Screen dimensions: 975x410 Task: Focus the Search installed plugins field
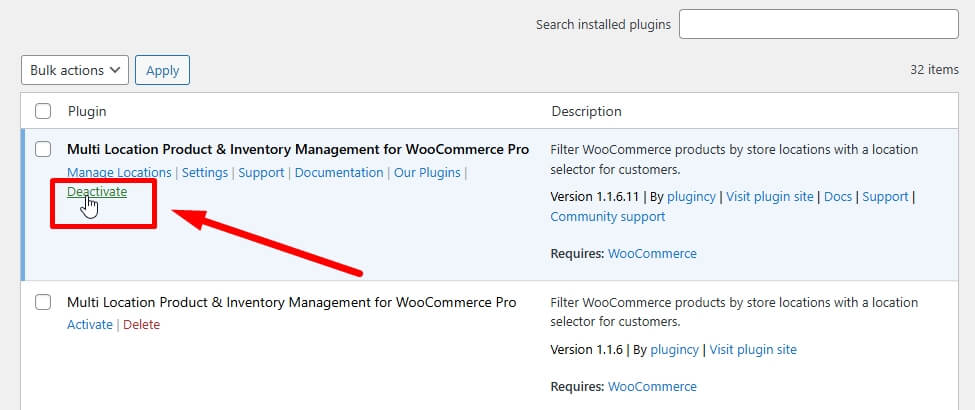tap(818, 24)
